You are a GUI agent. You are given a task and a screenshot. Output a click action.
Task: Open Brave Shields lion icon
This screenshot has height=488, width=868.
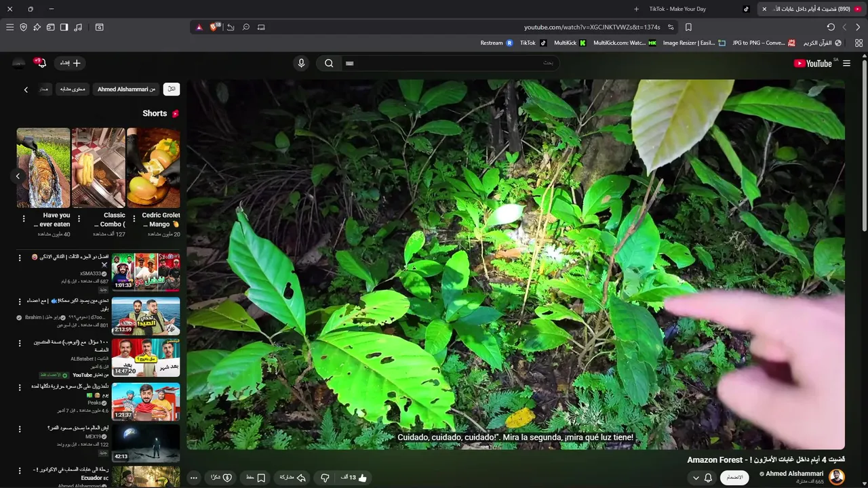click(215, 27)
